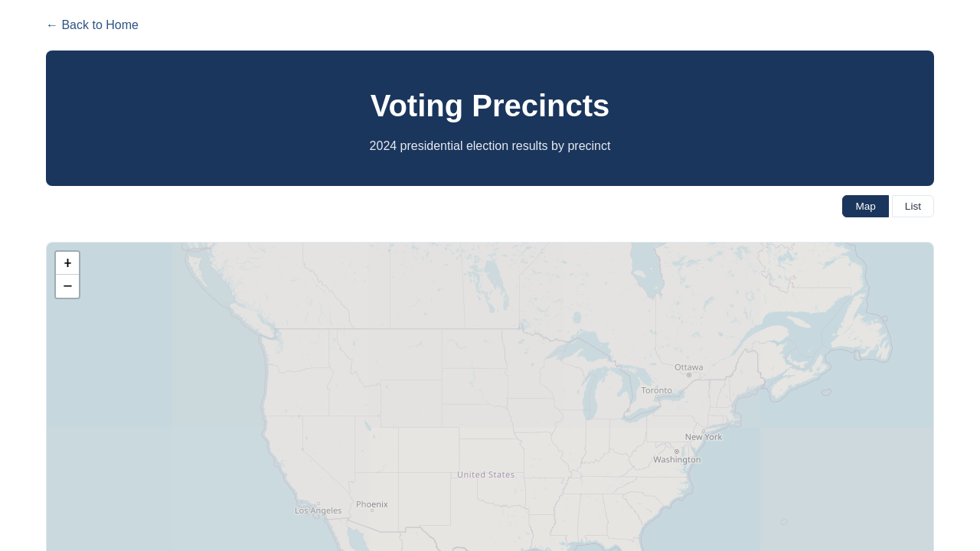Screen dimensions: 980x551
Task: Zoom out of the map with minus
Action: tap(67, 286)
